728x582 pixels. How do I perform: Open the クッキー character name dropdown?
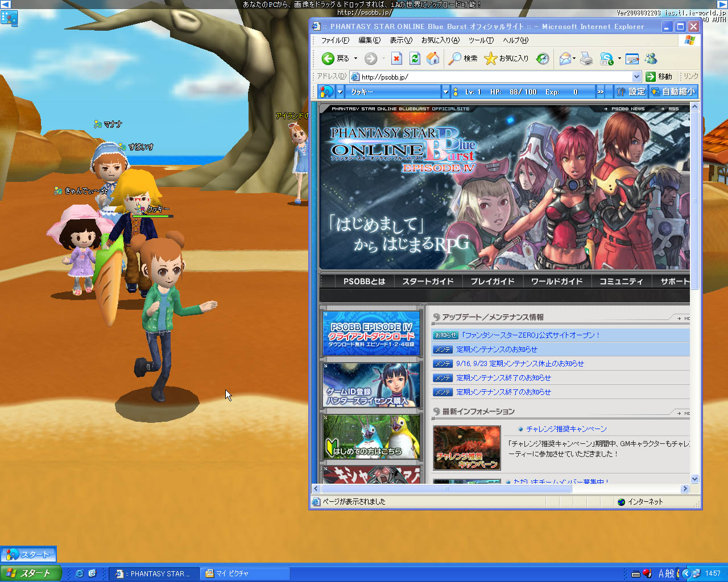coord(445,92)
